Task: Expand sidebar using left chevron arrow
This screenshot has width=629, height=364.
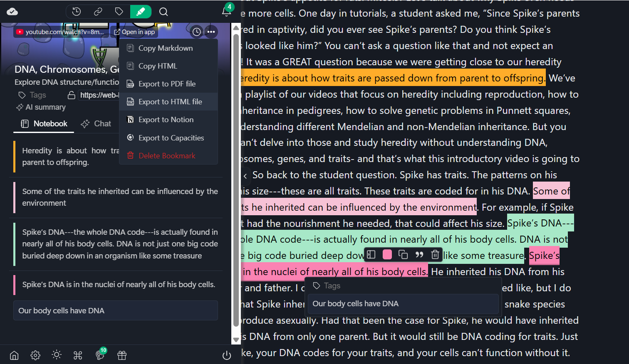Action: pos(245,176)
